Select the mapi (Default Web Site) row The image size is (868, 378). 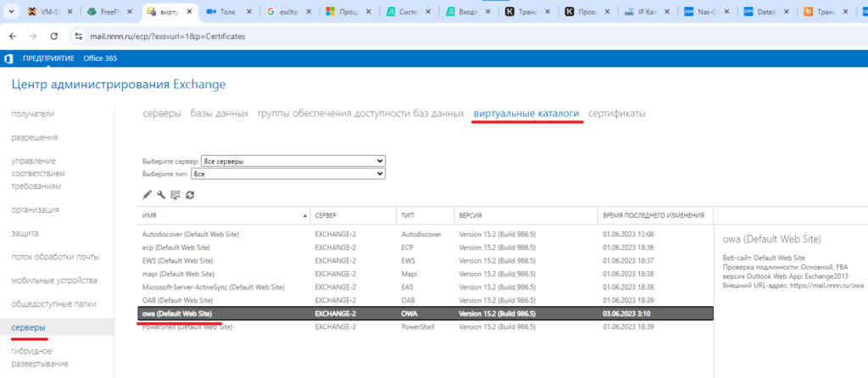coord(426,274)
